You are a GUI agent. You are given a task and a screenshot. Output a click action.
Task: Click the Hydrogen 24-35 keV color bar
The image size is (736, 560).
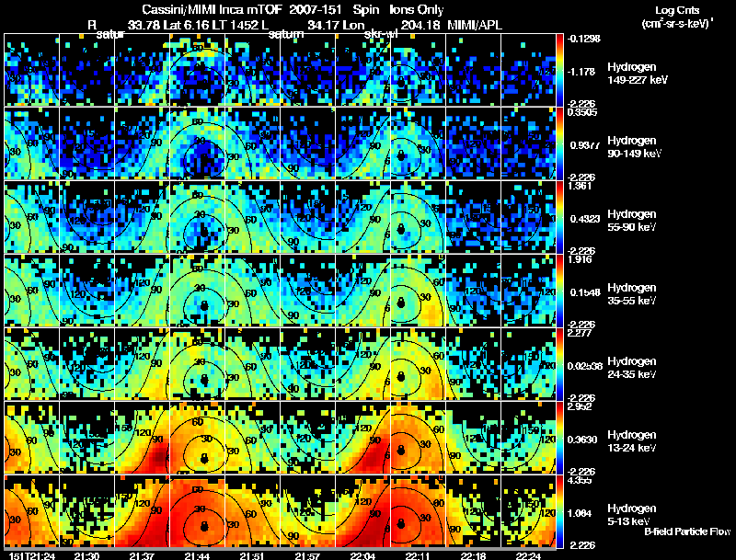(559, 364)
